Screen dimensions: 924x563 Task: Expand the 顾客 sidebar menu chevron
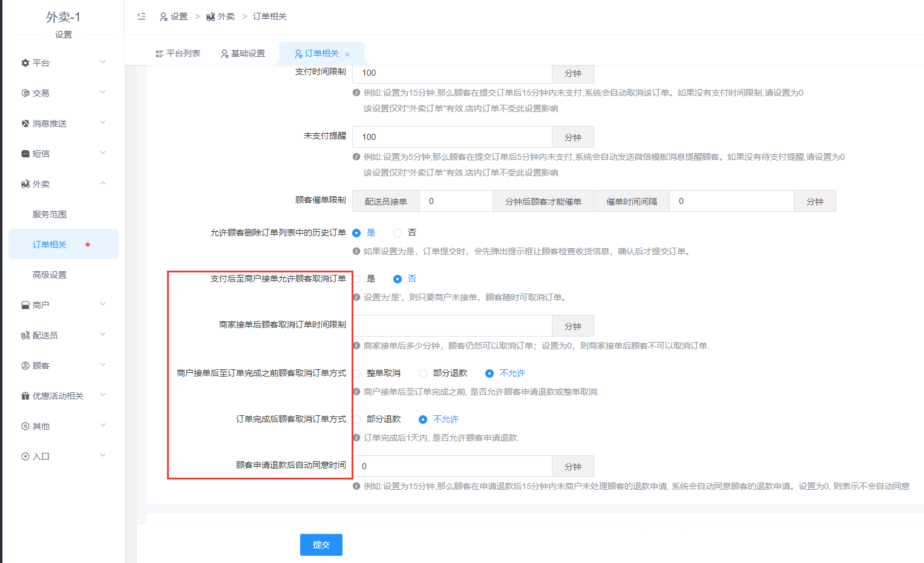point(103,364)
